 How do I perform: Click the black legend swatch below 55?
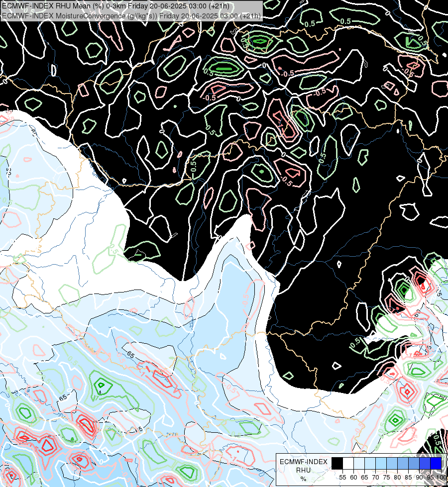pos(337,463)
